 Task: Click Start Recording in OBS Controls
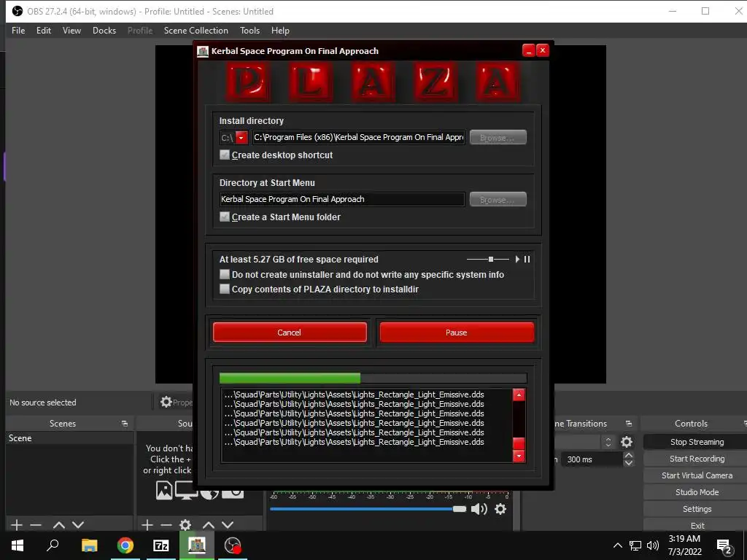[697, 459]
